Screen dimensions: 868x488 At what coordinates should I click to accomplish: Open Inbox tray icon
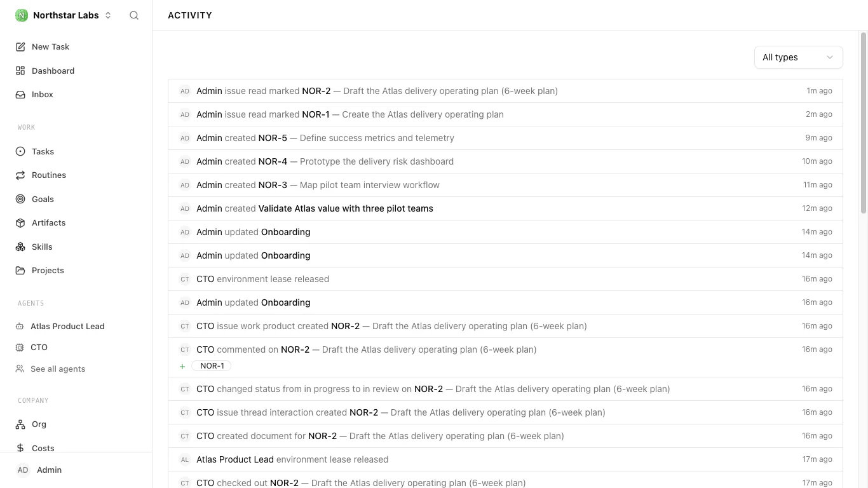pos(20,94)
